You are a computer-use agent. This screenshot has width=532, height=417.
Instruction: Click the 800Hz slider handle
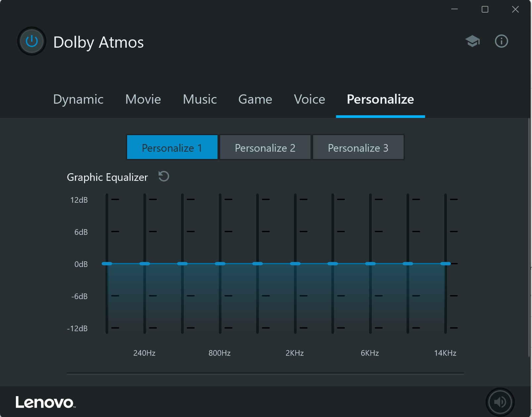[x=220, y=264]
